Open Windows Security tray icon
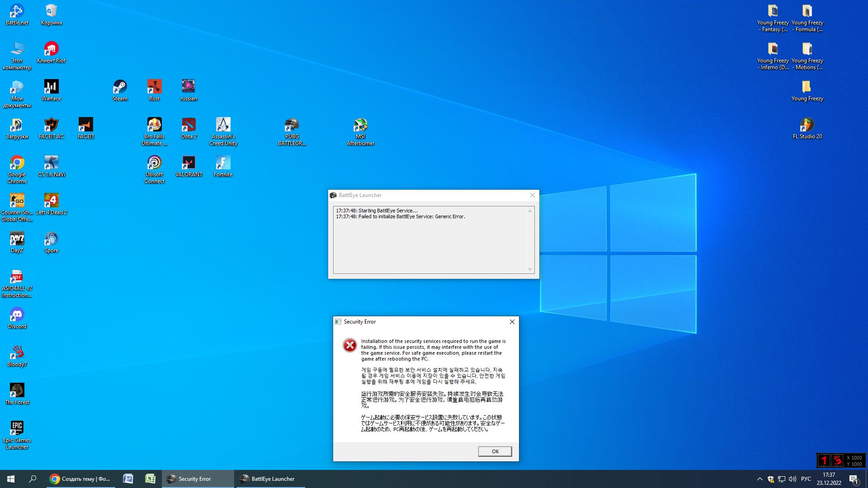 pos(771,479)
